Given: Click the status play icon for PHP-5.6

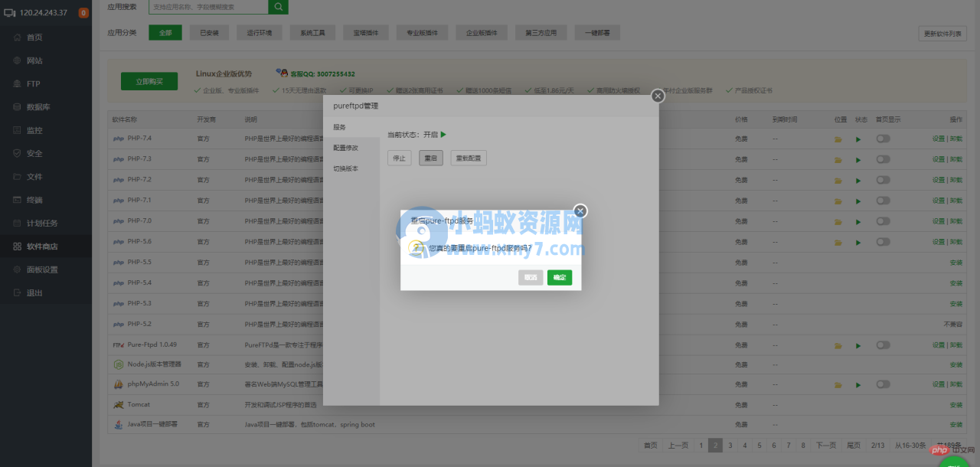Looking at the screenshot, I should point(858,242).
